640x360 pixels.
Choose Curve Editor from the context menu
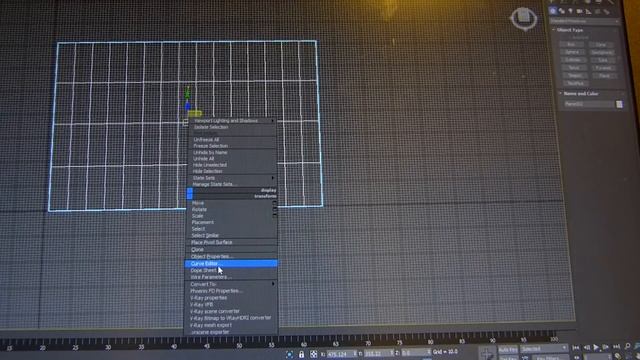click(231, 264)
